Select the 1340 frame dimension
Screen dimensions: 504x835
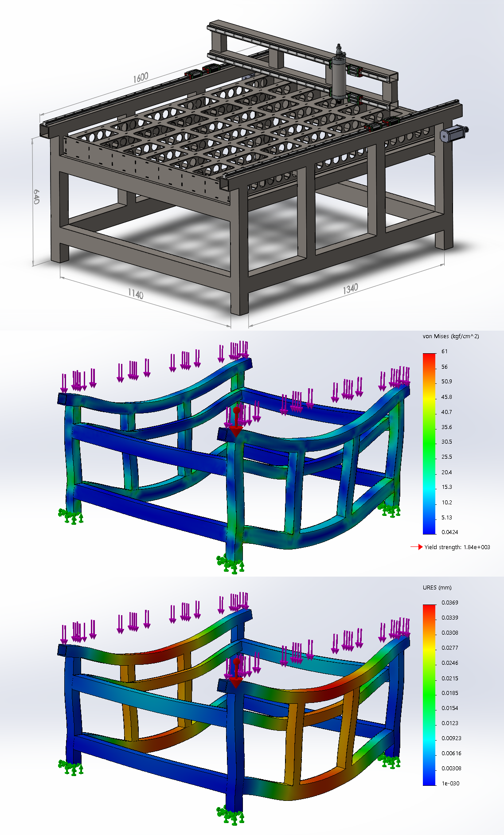[350, 289]
